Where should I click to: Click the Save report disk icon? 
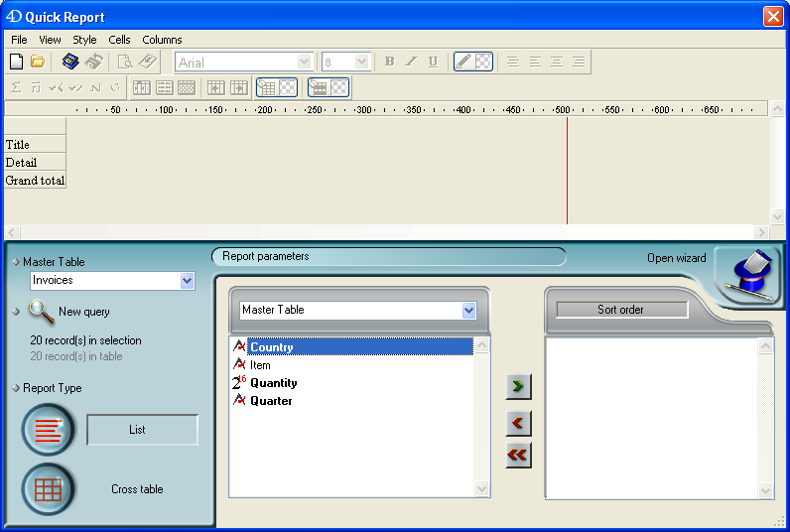70,62
